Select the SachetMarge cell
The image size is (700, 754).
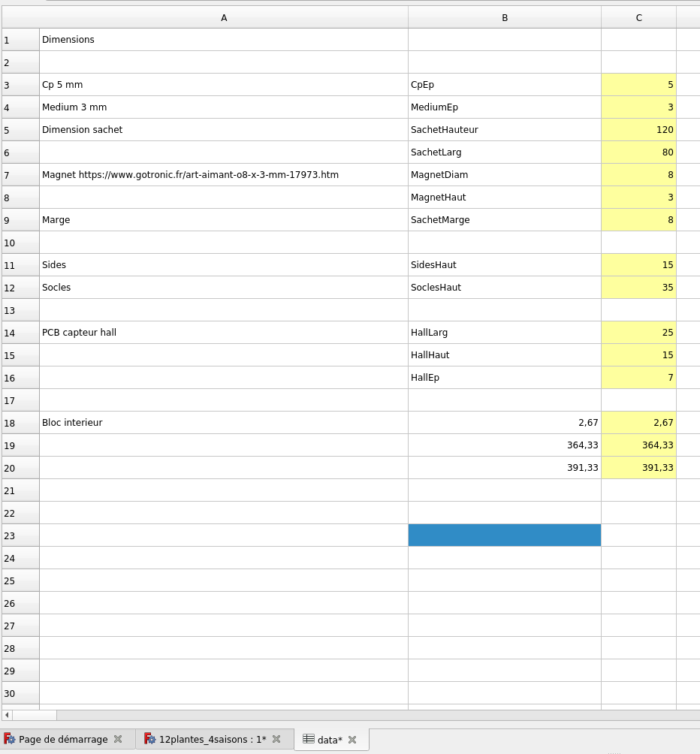pyautogui.click(x=504, y=220)
